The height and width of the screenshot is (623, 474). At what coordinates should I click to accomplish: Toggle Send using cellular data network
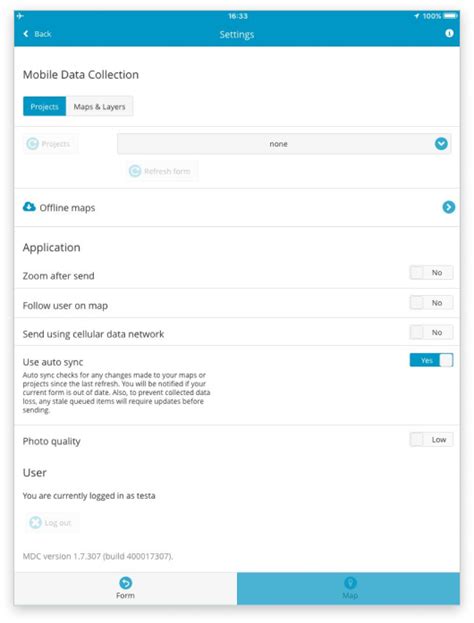click(x=431, y=332)
